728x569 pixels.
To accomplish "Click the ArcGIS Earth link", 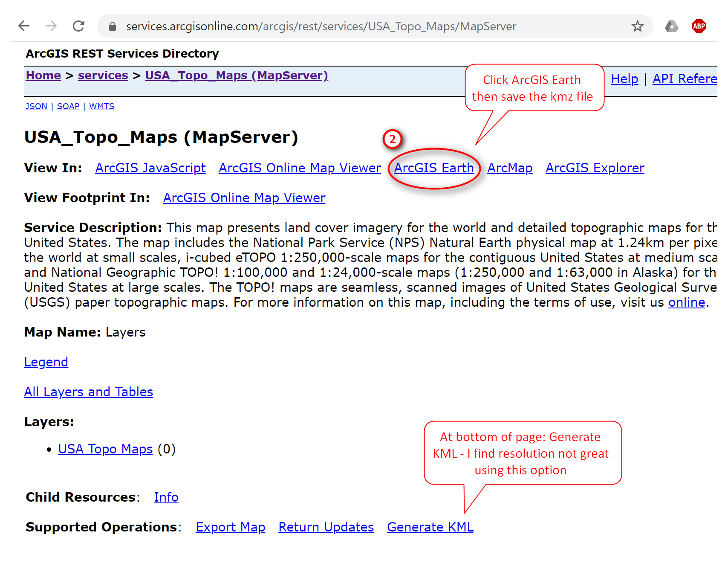I will (x=434, y=168).
